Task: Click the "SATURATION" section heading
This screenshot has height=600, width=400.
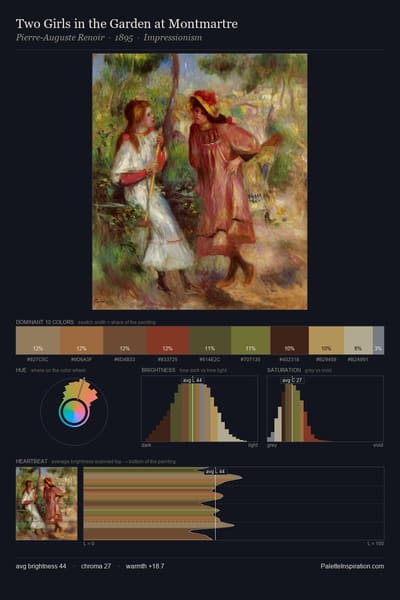Action: pyautogui.click(x=284, y=370)
